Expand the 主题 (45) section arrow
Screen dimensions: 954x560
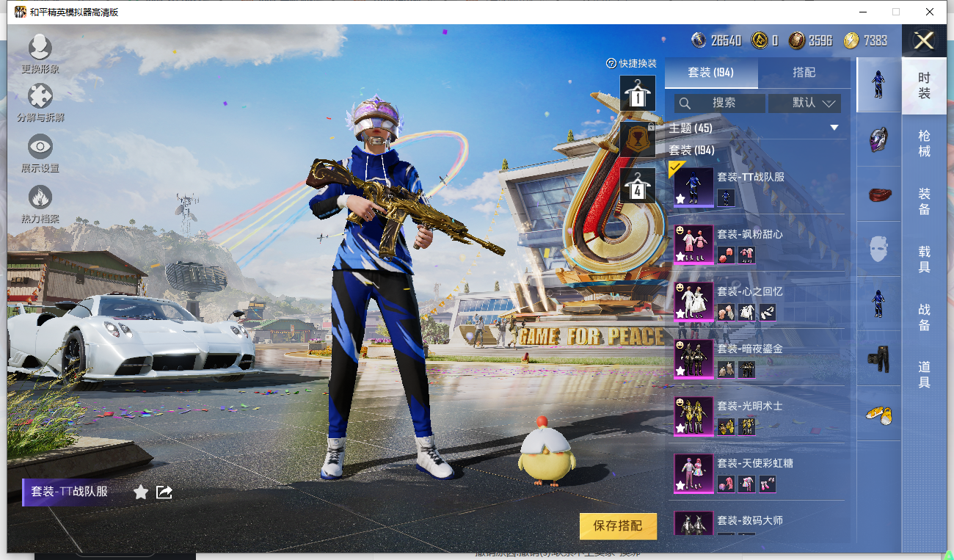coord(834,128)
